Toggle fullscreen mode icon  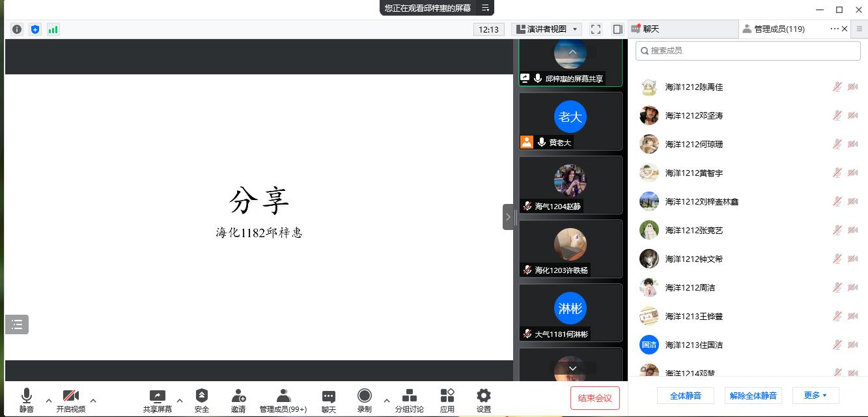(x=596, y=29)
